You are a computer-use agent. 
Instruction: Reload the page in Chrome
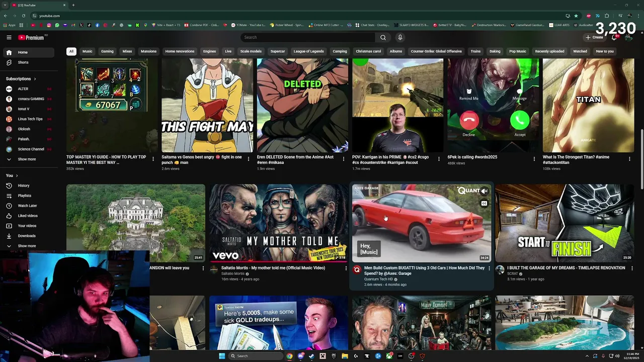(x=23, y=16)
